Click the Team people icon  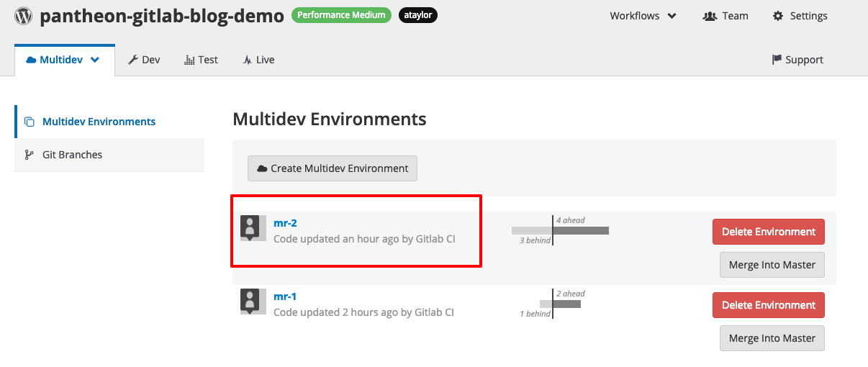point(709,16)
